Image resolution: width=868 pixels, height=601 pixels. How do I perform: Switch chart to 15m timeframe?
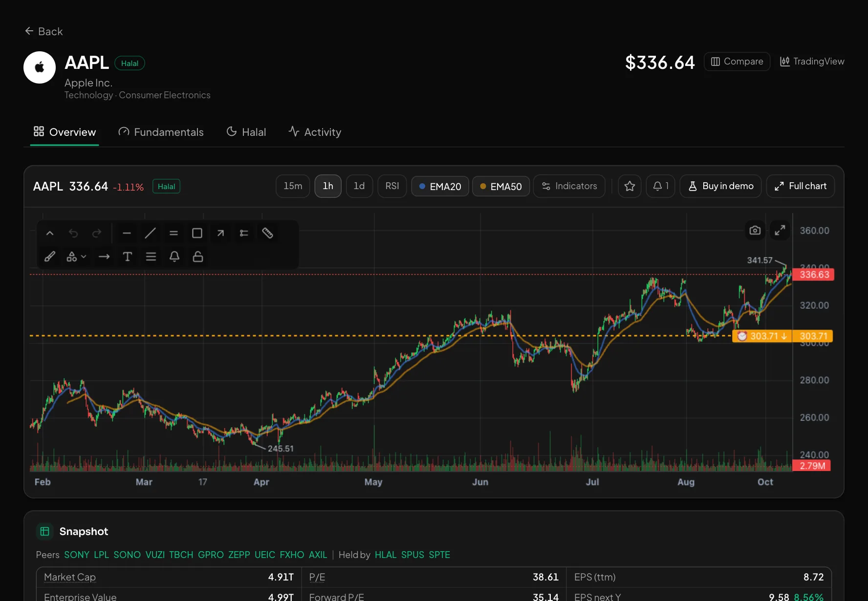point(293,186)
